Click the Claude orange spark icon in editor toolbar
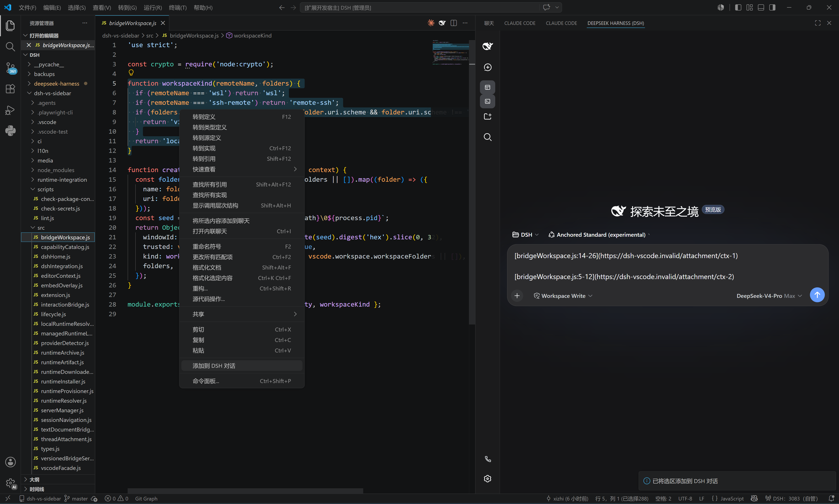Screen dimensions: 839x504 coord(431,23)
